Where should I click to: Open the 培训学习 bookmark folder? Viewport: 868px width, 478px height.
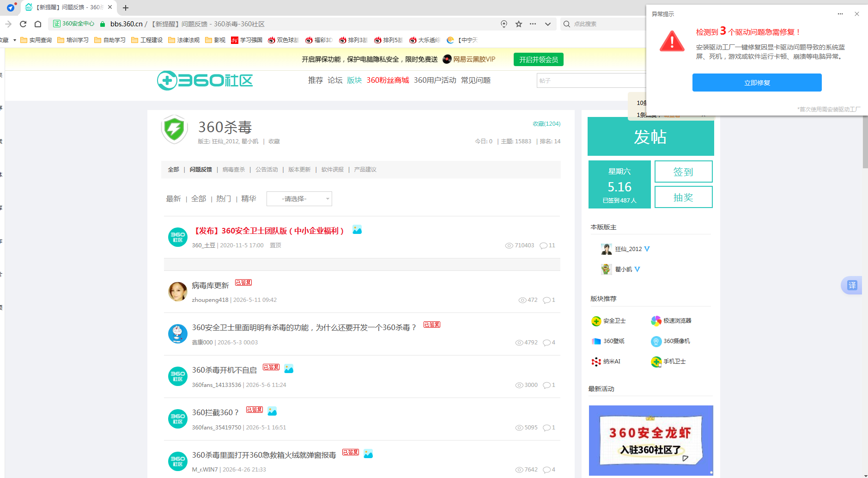73,40
